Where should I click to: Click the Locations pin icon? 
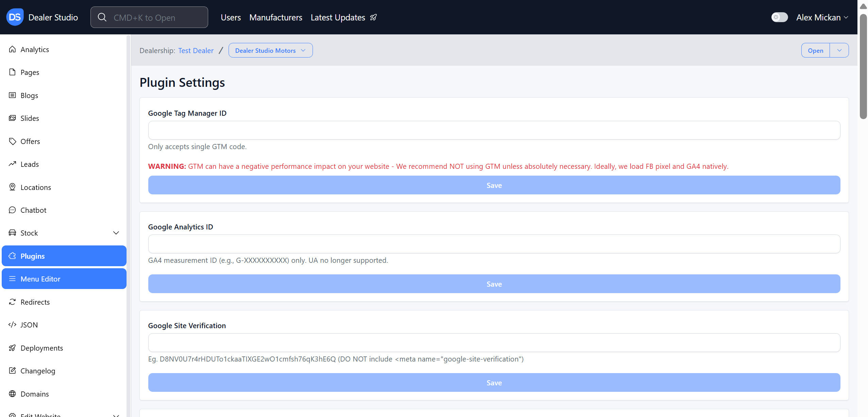click(12, 187)
